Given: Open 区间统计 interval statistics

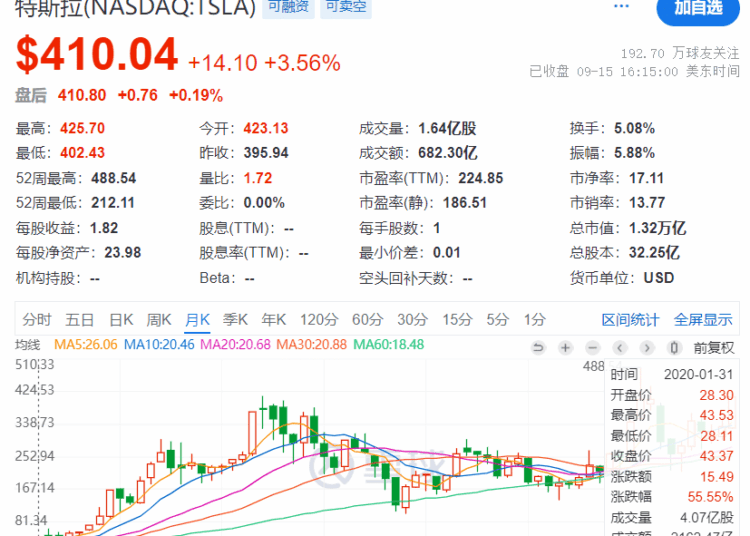Looking at the screenshot, I should tap(630, 320).
